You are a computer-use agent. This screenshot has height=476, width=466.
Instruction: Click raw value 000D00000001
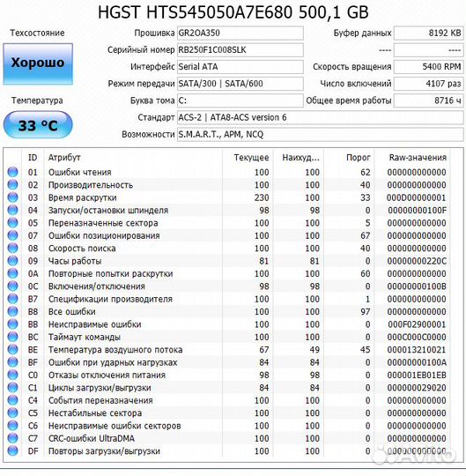[417, 198]
